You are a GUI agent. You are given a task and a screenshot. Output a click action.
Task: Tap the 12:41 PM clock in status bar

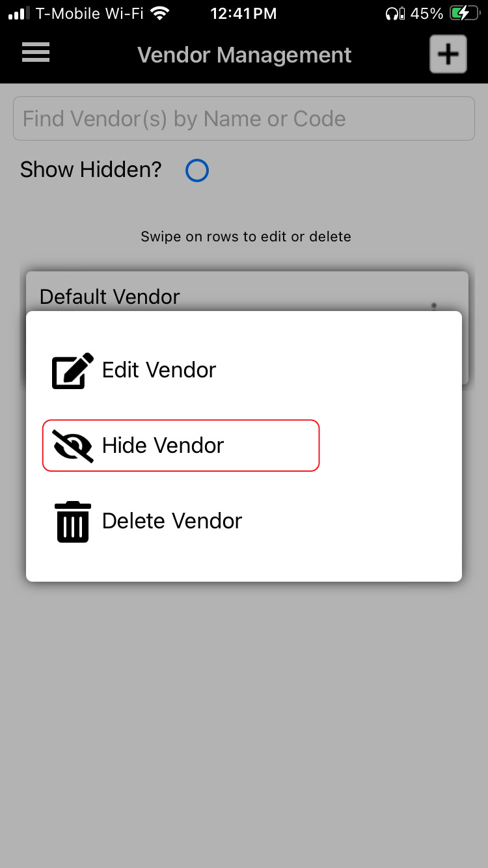243,14
